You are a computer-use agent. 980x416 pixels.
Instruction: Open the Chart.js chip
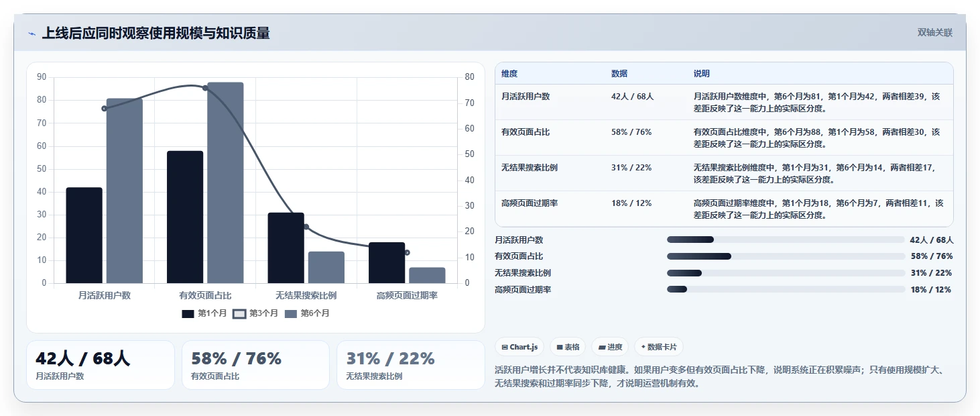(519, 347)
